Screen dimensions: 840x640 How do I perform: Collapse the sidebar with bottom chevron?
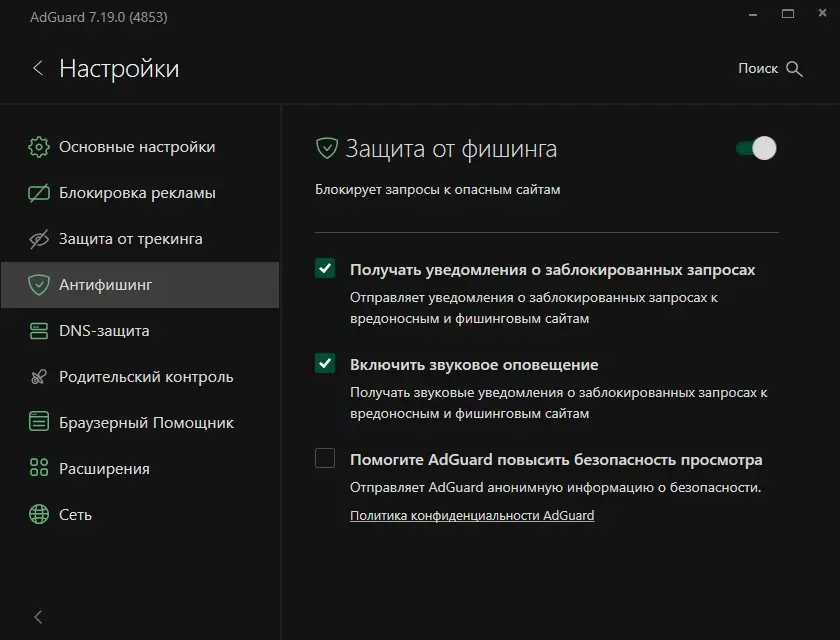click(38, 617)
